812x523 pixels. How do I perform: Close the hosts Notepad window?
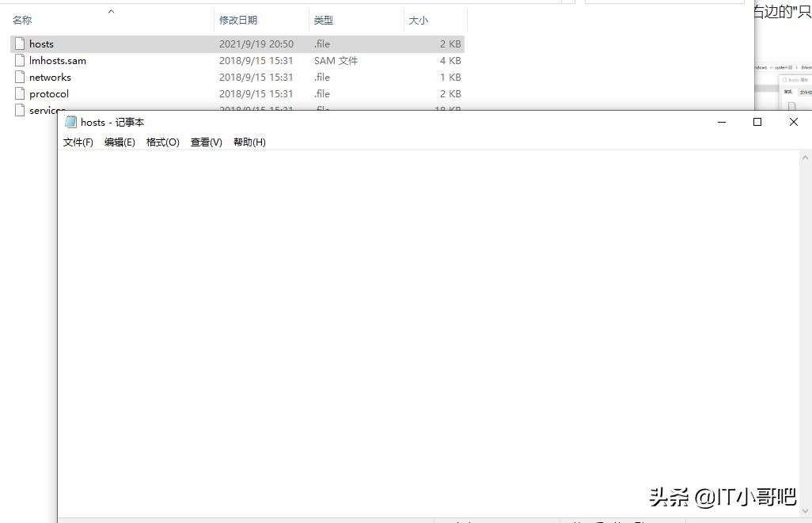[793, 122]
